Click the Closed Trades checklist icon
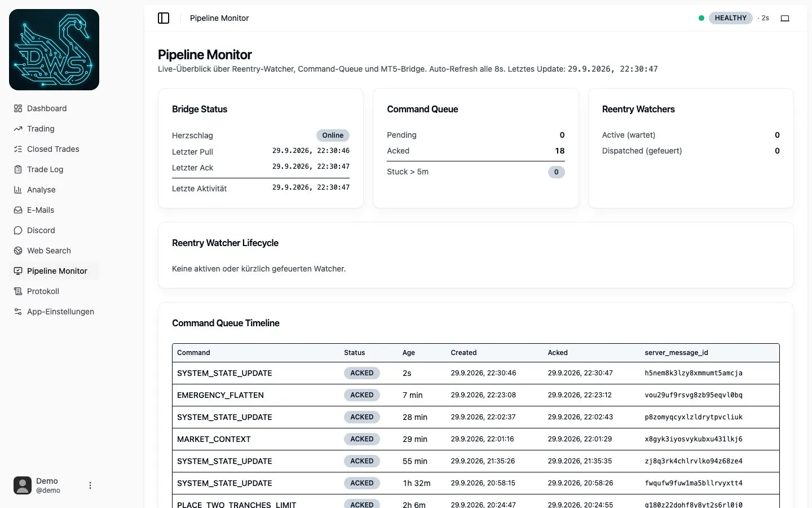Image resolution: width=812 pixels, height=508 pixels. 18,149
